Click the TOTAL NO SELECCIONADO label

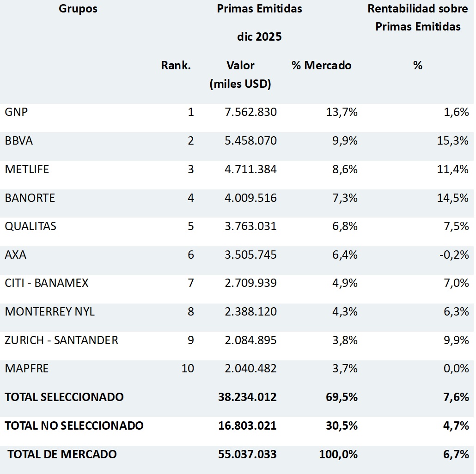(x=74, y=425)
